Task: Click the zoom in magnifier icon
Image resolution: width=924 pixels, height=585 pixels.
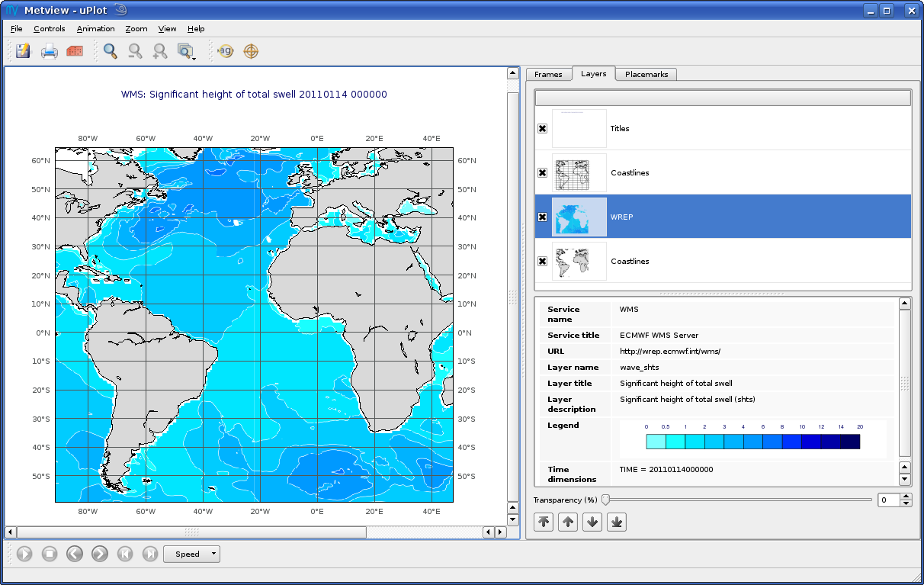Action: pyautogui.click(x=159, y=51)
